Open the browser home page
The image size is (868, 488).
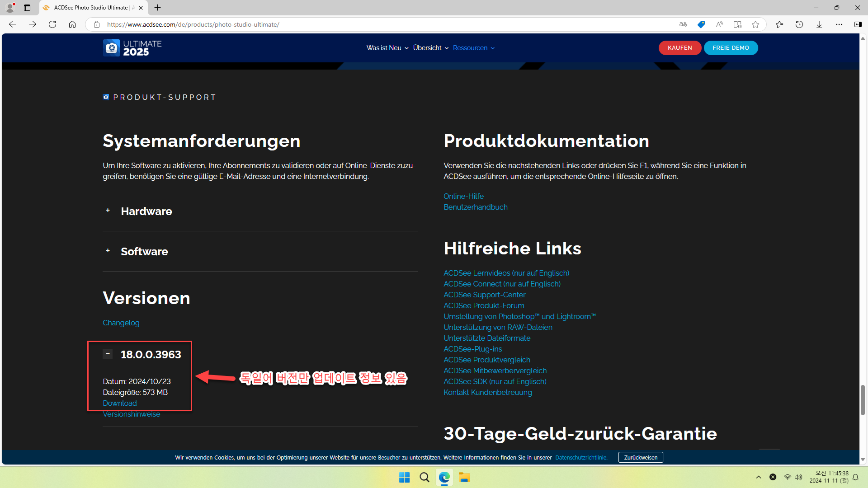pos(72,24)
